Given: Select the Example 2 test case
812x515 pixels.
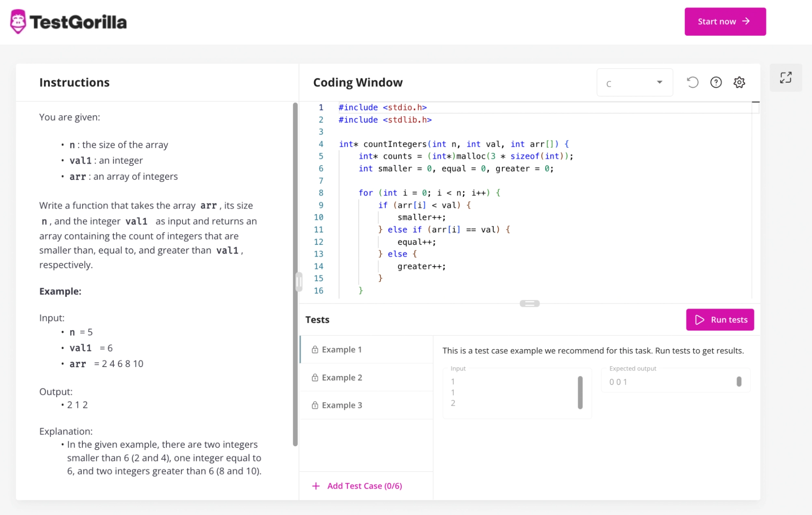Looking at the screenshot, I should (366, 378).
